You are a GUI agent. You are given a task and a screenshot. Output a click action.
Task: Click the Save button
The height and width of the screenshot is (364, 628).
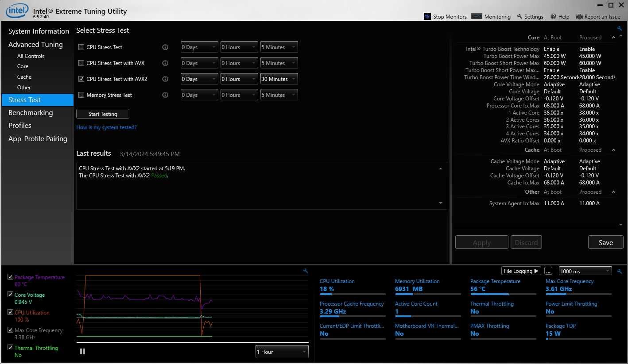click(605, 242)
